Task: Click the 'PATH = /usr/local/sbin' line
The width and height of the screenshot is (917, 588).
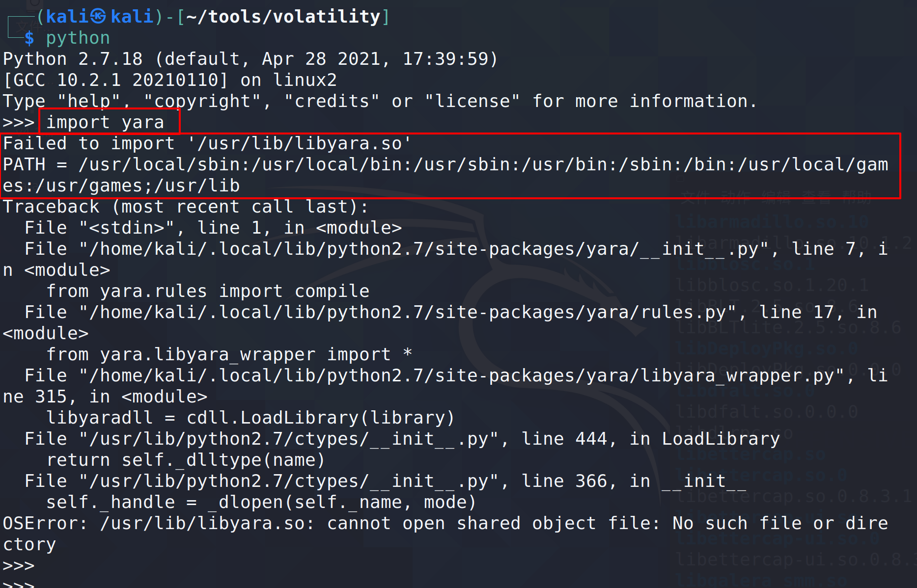Action: click(x=445, y=164)
